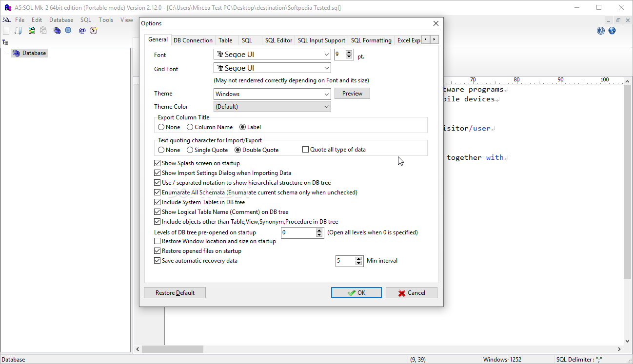Click the DB tree levels input field
This screenshot has height=364, width=633.
tap(299, 233)
